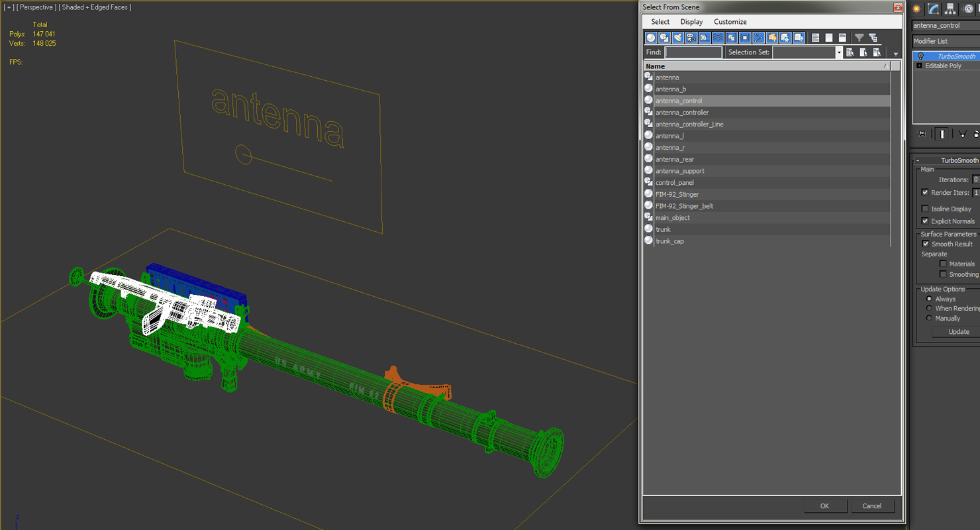Expand Editable Poly plus sign in stack

919,66
